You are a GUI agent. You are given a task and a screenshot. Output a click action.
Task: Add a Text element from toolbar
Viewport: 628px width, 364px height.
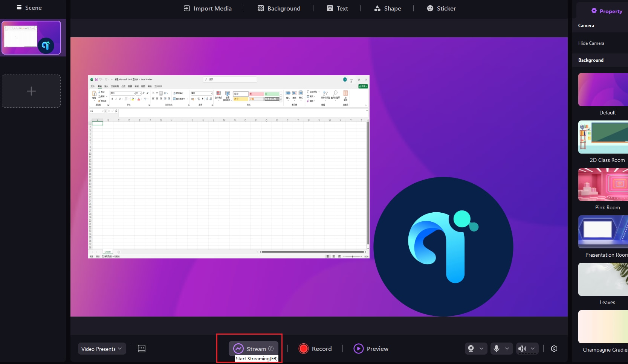point(337,8)
